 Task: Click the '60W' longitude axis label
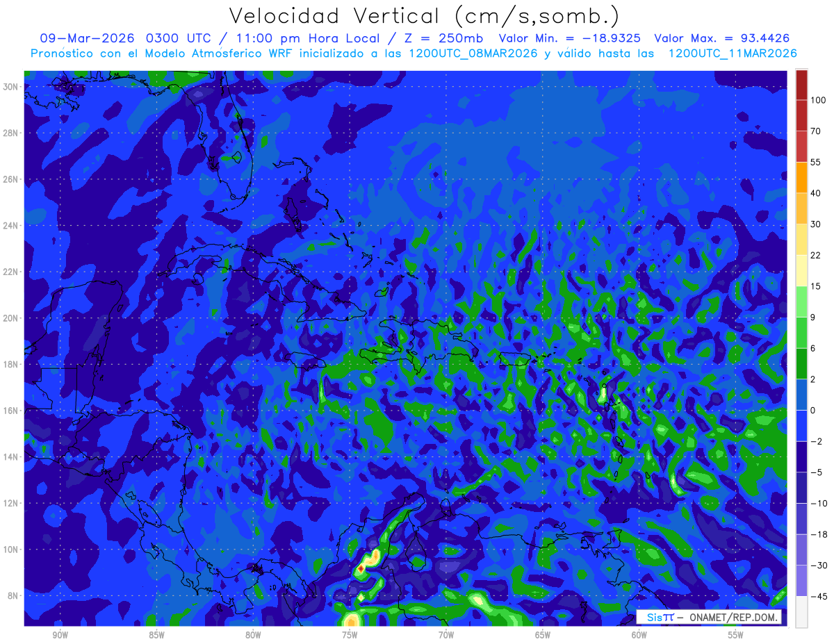click(639, 635)
